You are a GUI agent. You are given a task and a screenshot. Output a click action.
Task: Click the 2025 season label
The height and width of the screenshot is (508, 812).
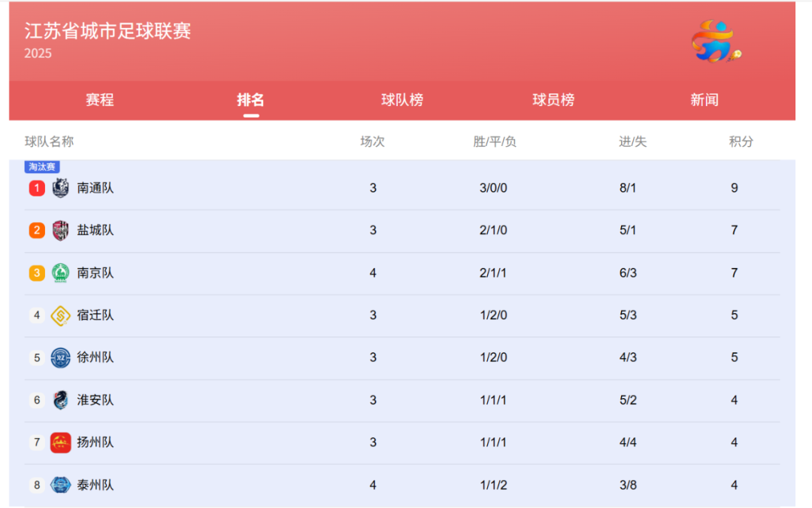click(x=38, y=53)
